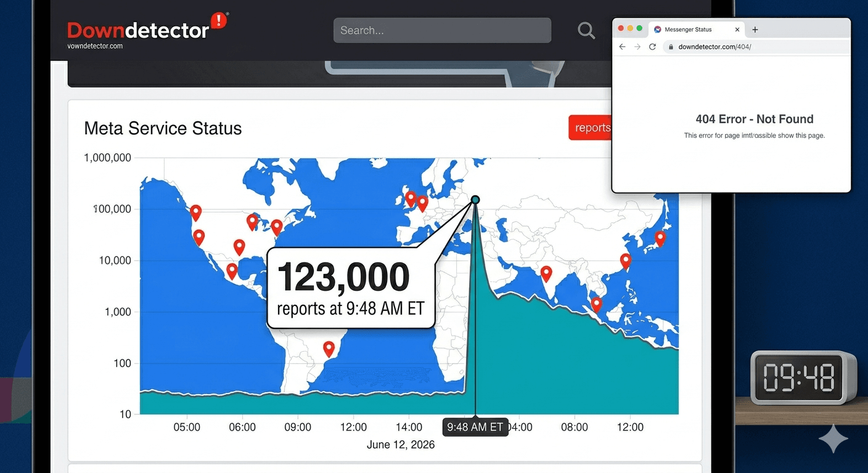
Task: Click the "05:00" x-axis label
Action: (187, 427)
